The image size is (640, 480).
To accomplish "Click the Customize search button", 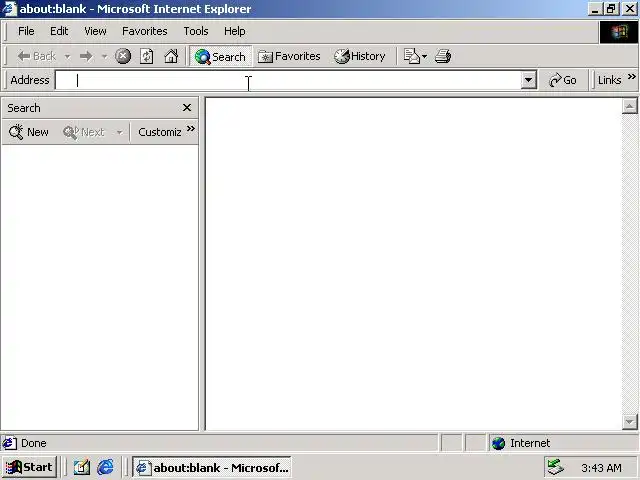I will (x=160, y=132).
